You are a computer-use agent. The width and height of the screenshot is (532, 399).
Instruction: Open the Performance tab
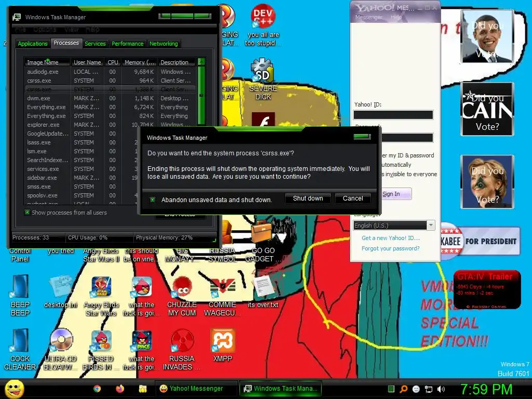pos(128,44)
